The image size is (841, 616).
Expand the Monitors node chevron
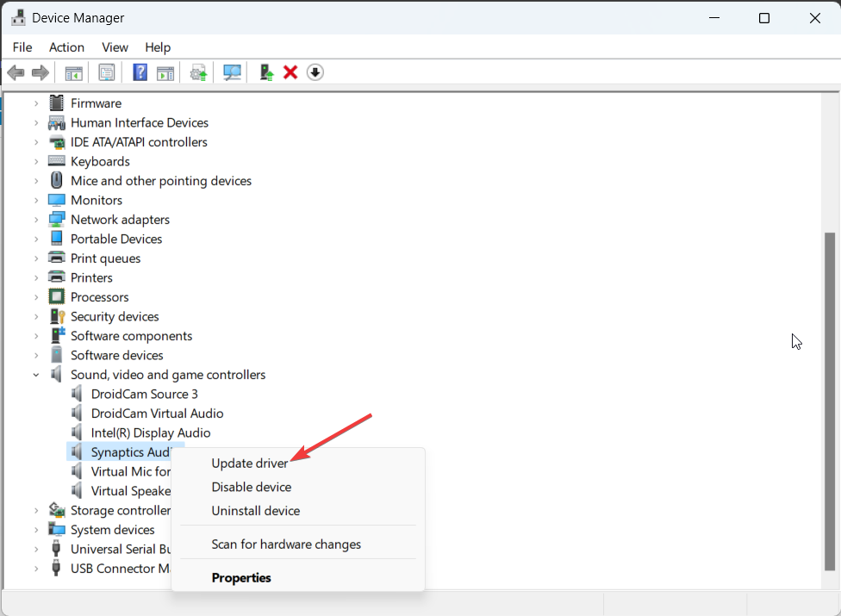click(36, 201)
